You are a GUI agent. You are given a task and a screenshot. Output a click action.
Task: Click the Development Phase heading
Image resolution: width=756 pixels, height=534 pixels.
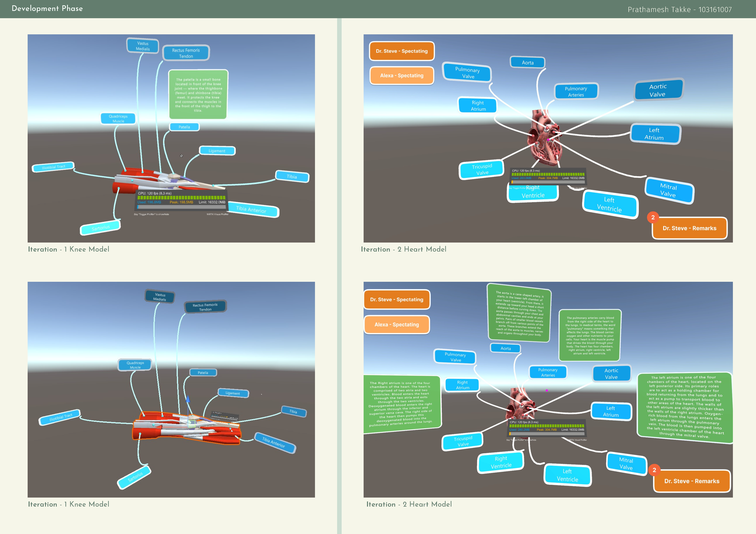[47, 8]
